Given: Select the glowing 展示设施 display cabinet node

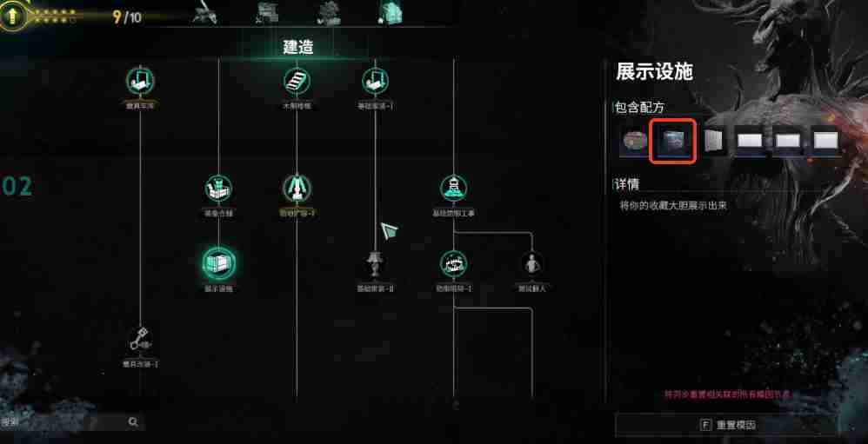Looking at the screenshot, I should point(218,262).
